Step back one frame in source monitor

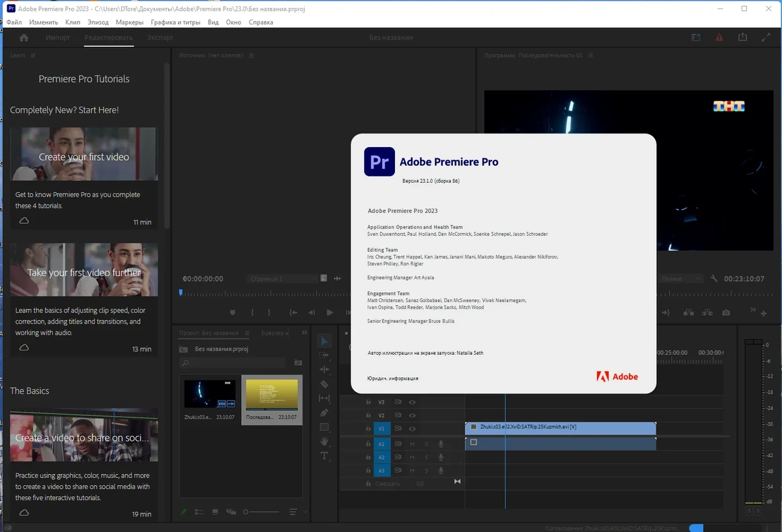pyautogui.click(x=311, y=313)
